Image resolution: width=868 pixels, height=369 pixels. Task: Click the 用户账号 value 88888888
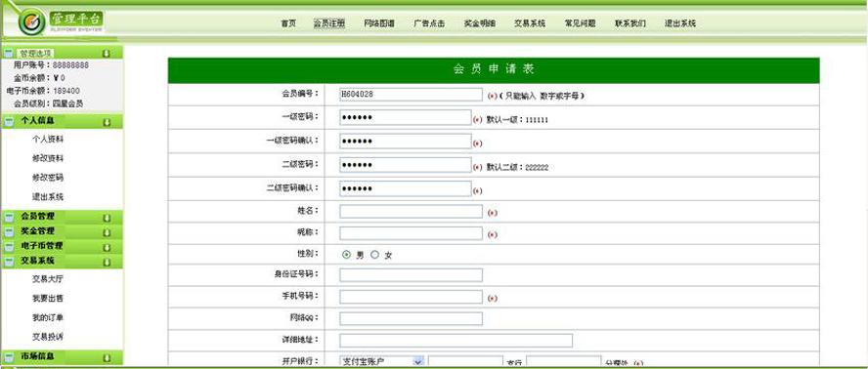(x=70, y=65)
